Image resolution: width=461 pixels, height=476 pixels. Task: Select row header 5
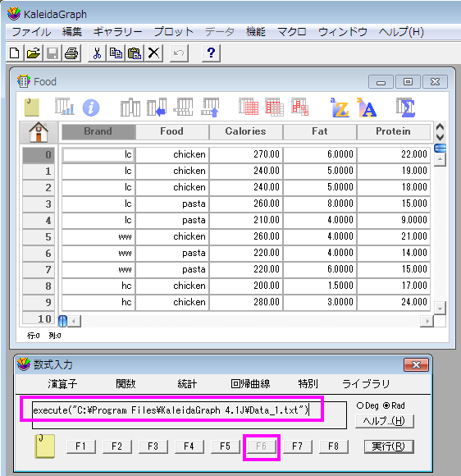pyautogui.click(x=39, y=237)
